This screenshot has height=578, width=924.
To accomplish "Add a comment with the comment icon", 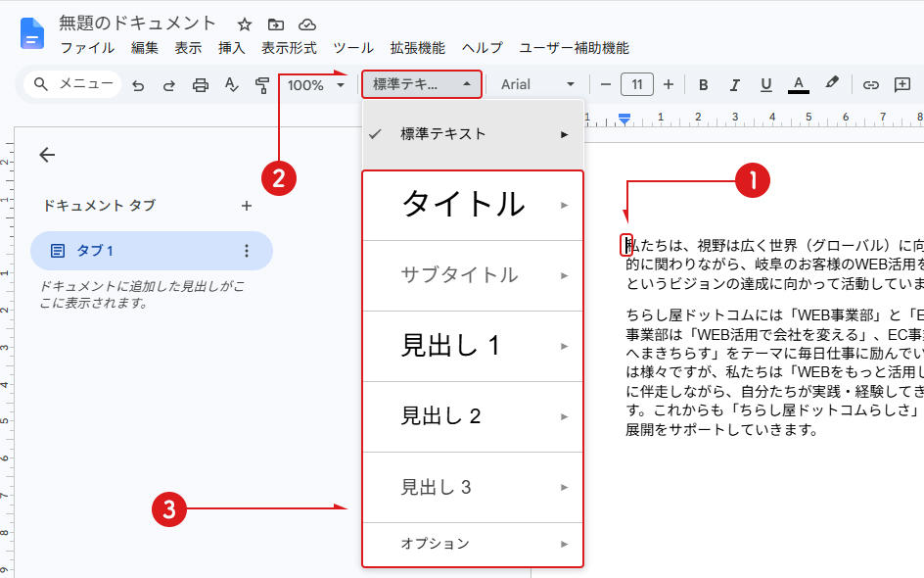I will (902, 85).
